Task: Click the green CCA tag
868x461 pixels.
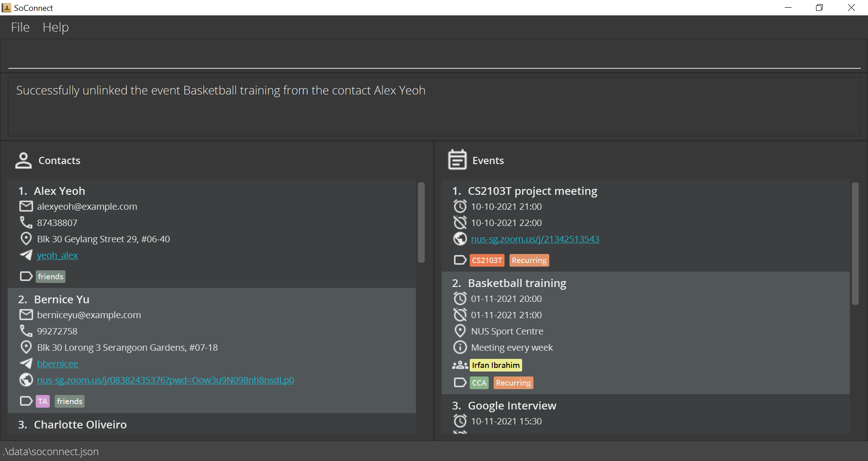Action: tap(479, 383)
